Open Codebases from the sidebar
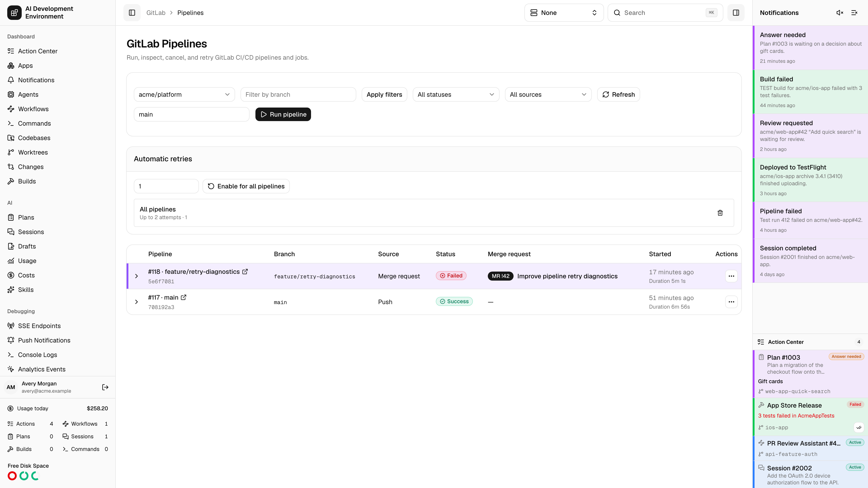The width and height of the screenshot is (868, 488). tap(58, 138)
